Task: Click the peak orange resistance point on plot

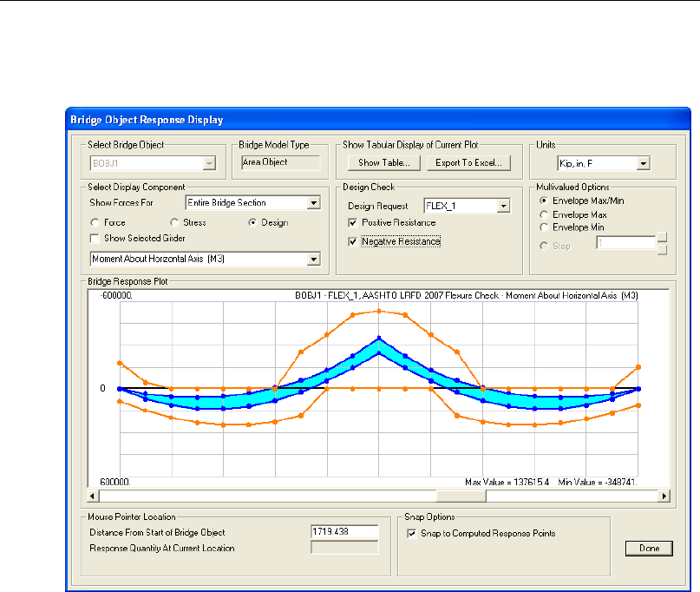Action: pos(379,311)
